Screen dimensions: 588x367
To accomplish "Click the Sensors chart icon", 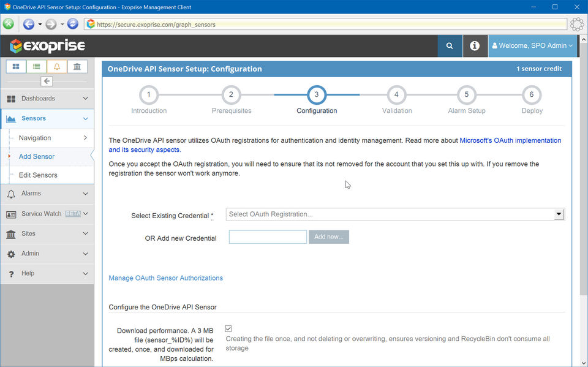I will point(11,119).
